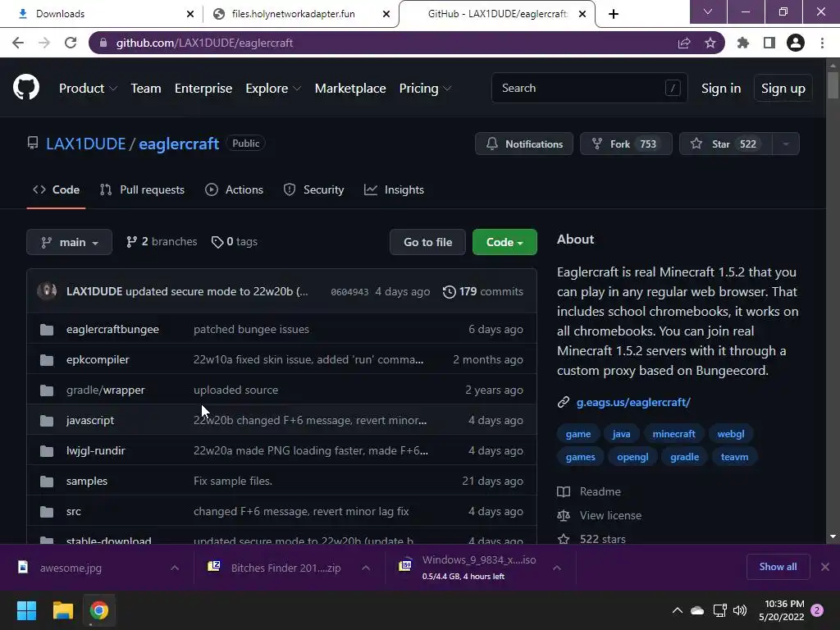This screenshot has height=630, width=840.
Task: Toggle Chrome side panel icon
Action: 769,43
